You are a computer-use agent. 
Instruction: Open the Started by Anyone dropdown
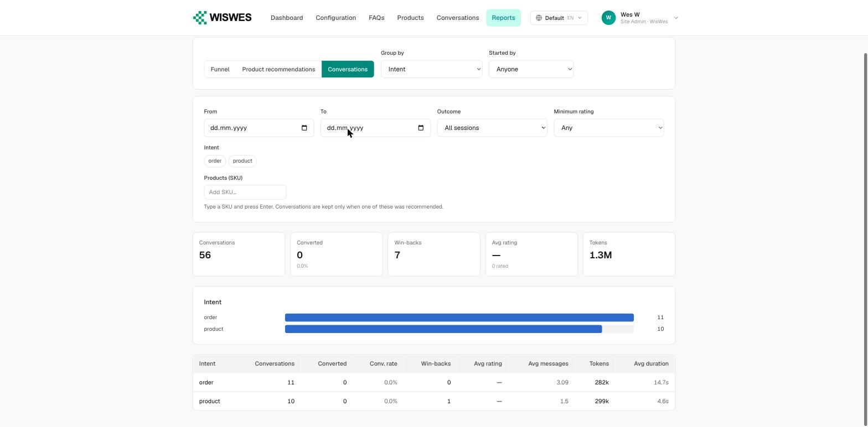[531, 69]
